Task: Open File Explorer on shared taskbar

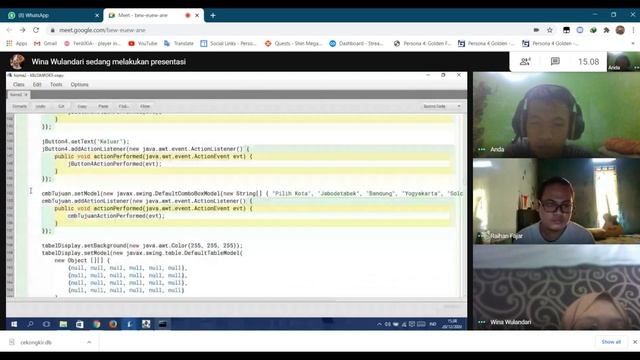Action: click(63, 324)
